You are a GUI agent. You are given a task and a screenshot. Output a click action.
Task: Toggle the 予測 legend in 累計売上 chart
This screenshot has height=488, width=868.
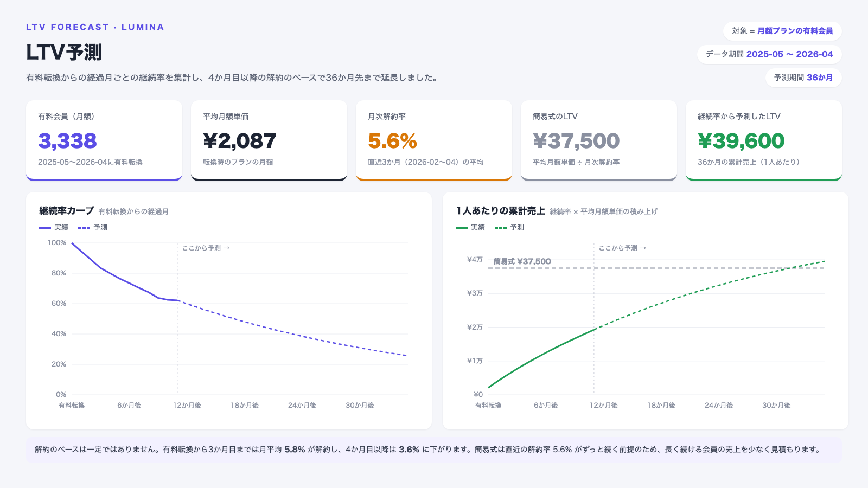point(509,227)
